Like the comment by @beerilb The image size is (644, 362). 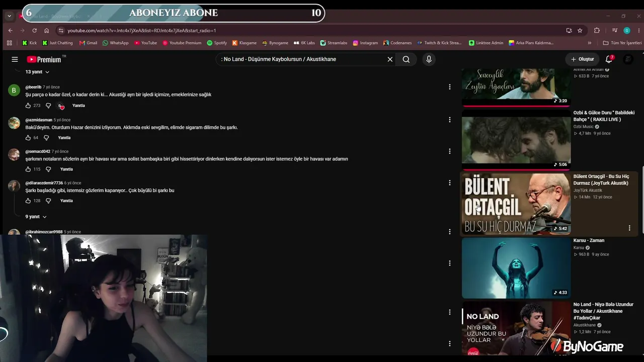click(x=28, y=106)
